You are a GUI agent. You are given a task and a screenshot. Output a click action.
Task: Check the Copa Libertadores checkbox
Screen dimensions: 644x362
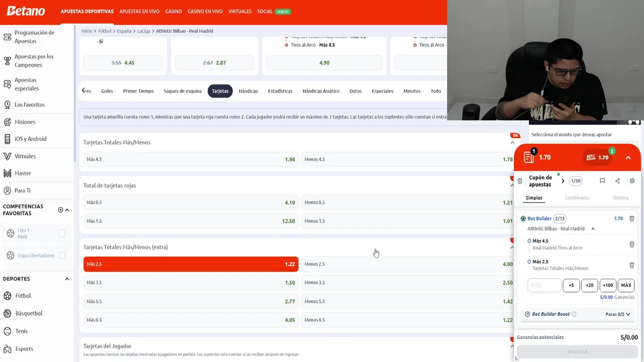[62, 255]
